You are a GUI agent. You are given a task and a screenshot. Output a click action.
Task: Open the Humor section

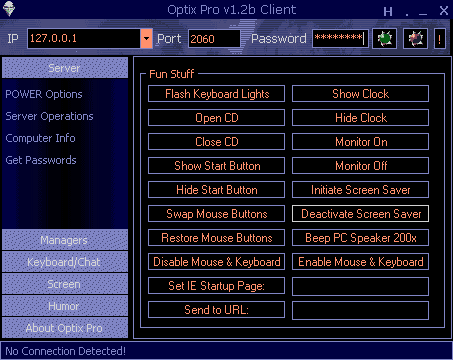coord(65,306)
